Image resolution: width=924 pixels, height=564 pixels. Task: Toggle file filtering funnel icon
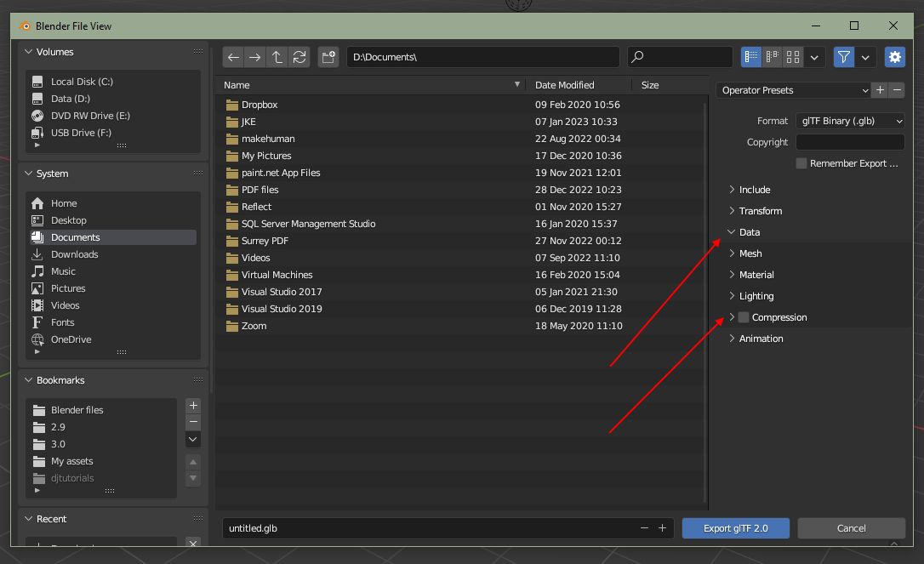(x=844, y=57)
